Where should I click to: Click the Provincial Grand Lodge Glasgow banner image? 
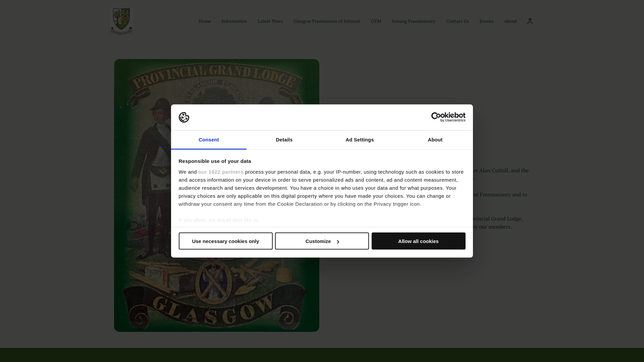click(217, 195)
